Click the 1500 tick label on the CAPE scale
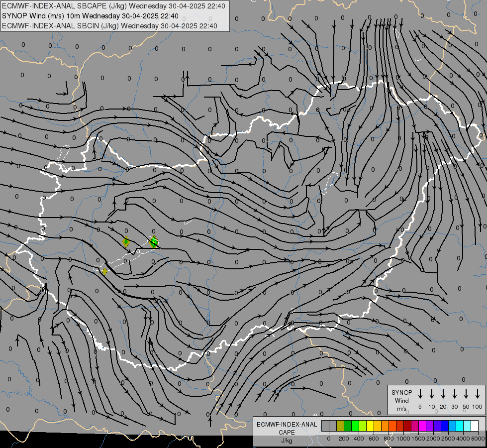The width and height of the screenshot is (487, 448). [x=418, y=439]
